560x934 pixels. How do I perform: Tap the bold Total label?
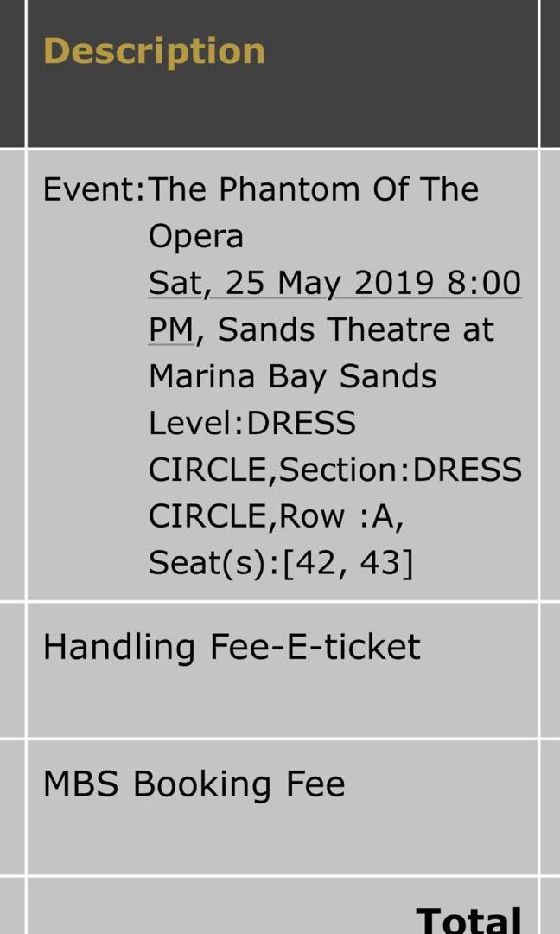pyautogui.click(x=468, y=920)
